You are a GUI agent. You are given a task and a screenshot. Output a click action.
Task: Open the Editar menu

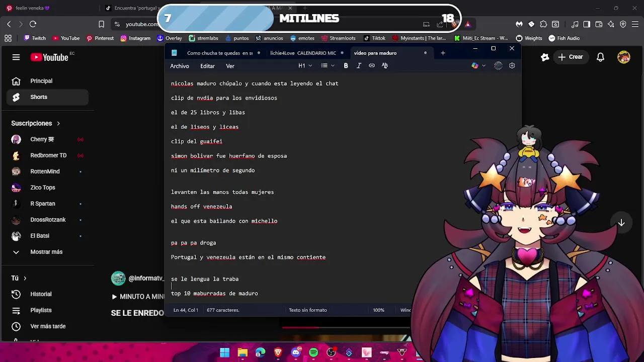[x=207, y=66]
